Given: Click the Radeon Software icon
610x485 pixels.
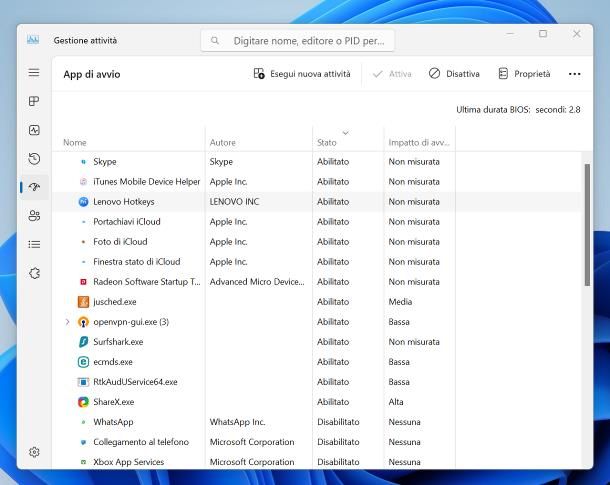Looking at the screenshot, I should (83, 282).
